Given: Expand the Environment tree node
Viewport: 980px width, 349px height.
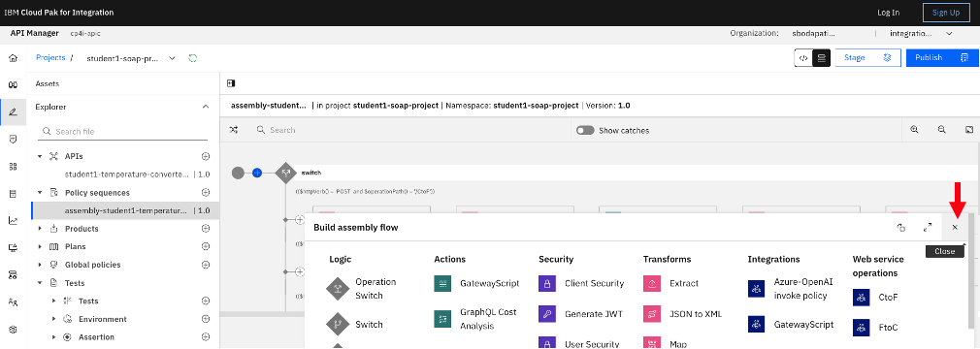Looking at the screenshot, I should tap(53, 319).
